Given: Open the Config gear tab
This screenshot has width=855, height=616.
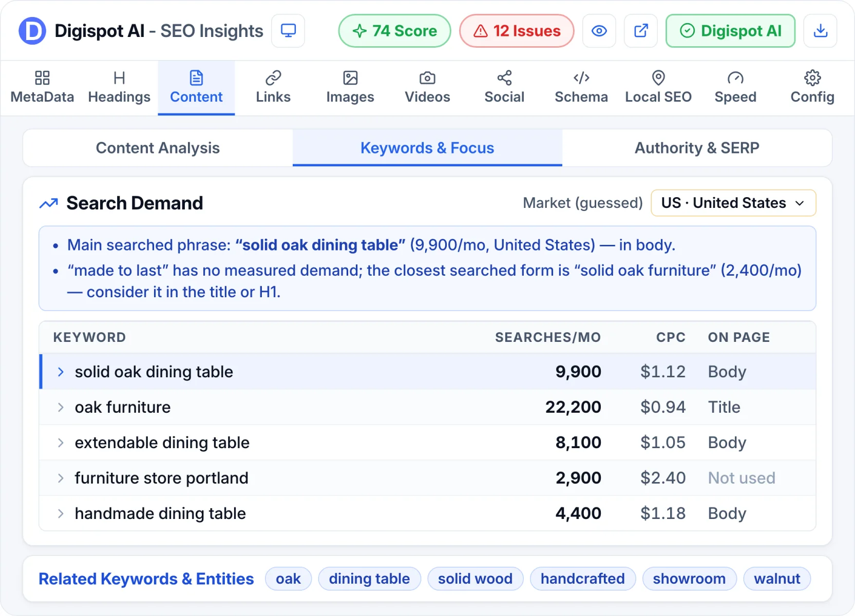Looking at the screenshot, I should tap(812, 88).
